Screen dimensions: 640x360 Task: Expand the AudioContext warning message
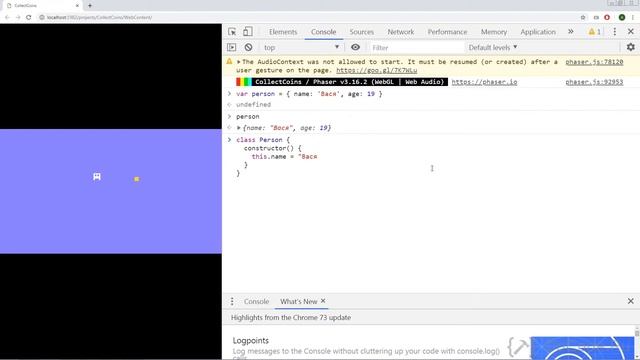point(238,62)
